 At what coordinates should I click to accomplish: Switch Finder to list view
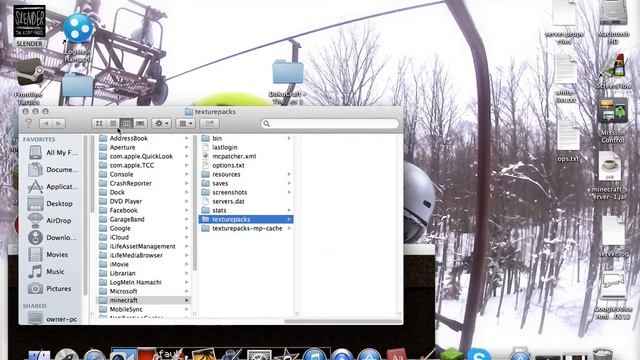point(113,123)
